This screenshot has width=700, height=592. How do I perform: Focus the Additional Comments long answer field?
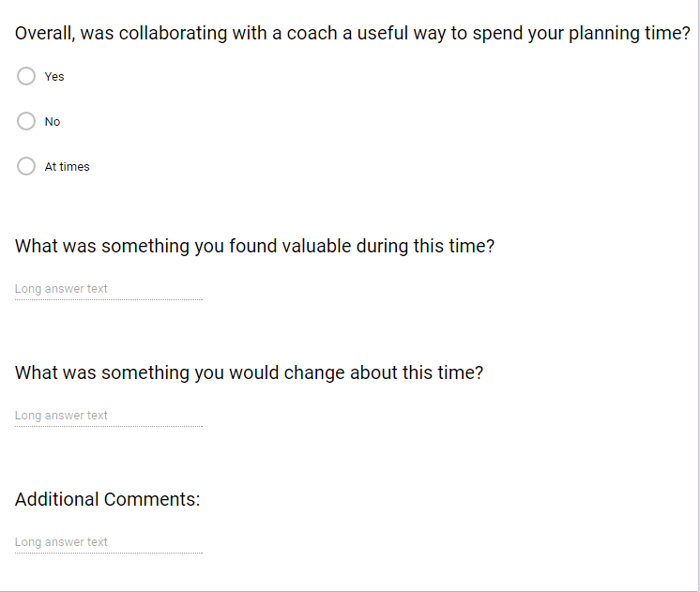pyautogui.click(x=109, y=542)
